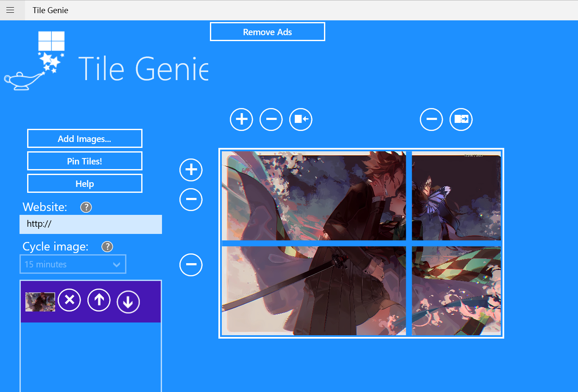Click the minus icon above the right tile column
This screenshot has height=392, width=578.
point(432,119)
